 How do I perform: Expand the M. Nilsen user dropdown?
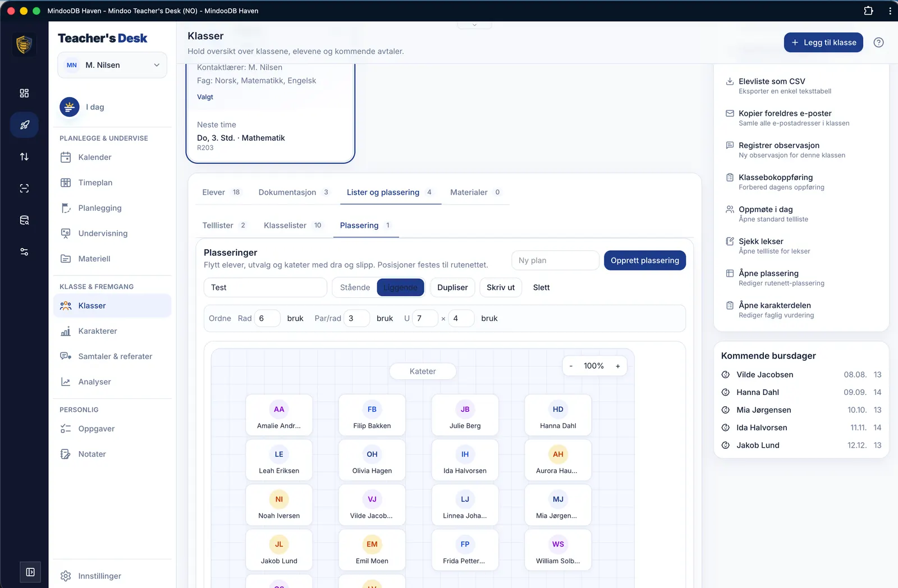[x=112, y=65]
